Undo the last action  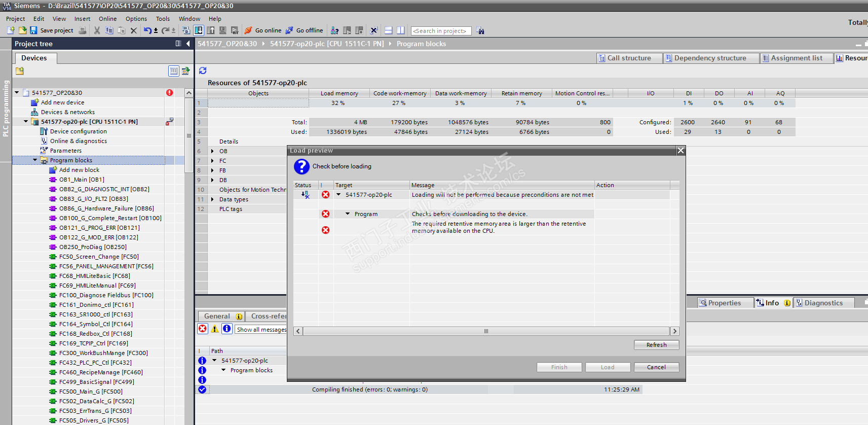(147, 30)
